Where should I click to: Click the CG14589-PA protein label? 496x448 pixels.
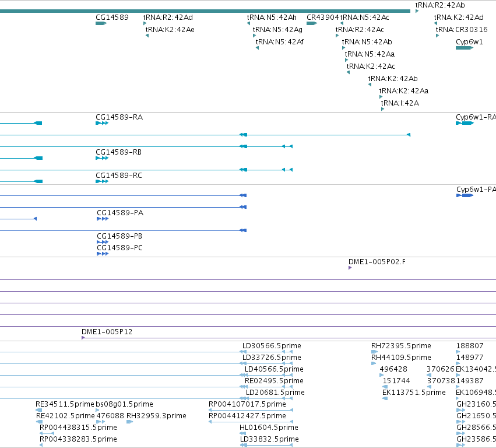pyautogui.click(x=120, y=213)
